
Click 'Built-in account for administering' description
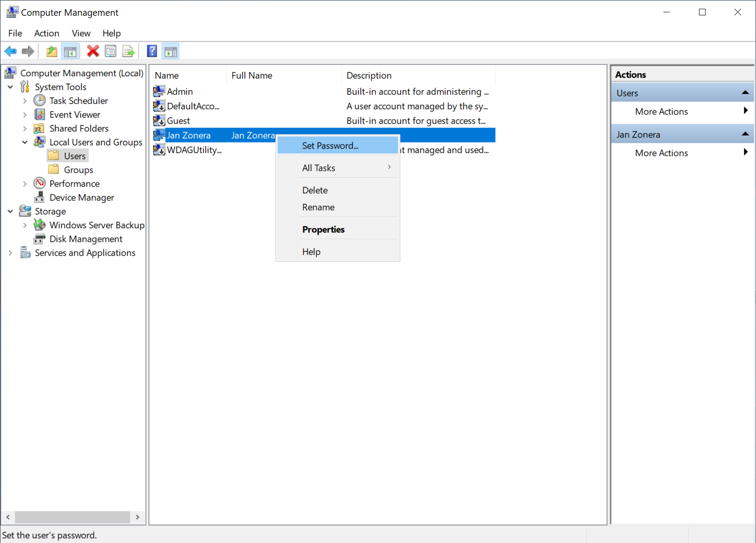417,91
